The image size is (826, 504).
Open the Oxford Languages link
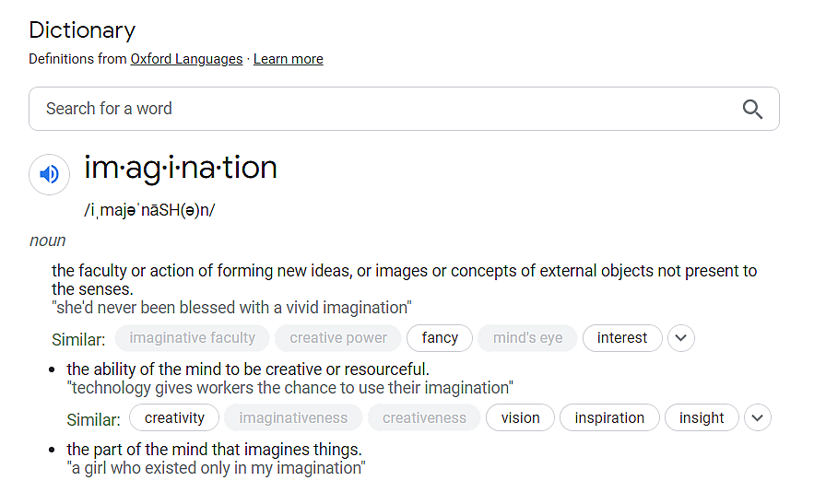tap(186, 59)
